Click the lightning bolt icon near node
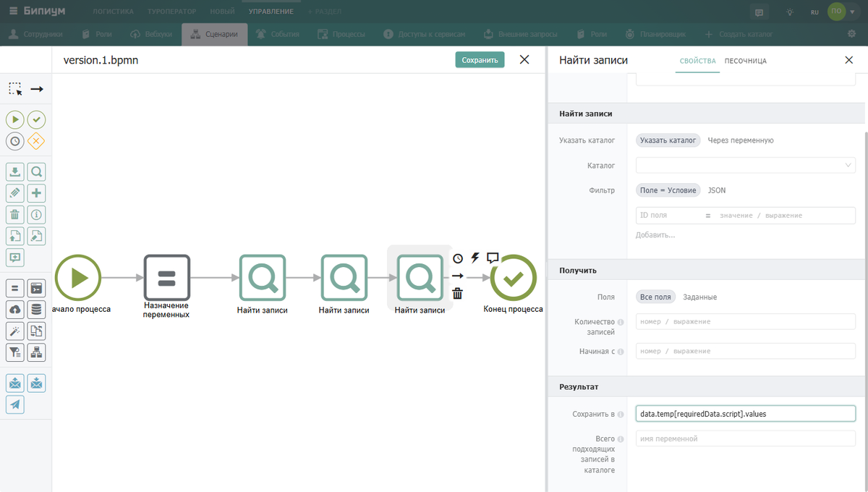This screenshot has height=492, width=868. pyautogui.click(x=475, y=258)
